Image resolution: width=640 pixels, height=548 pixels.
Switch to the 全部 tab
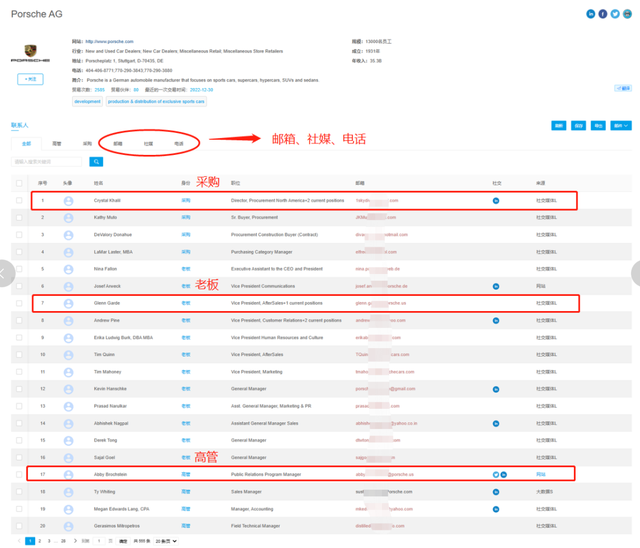27,144
